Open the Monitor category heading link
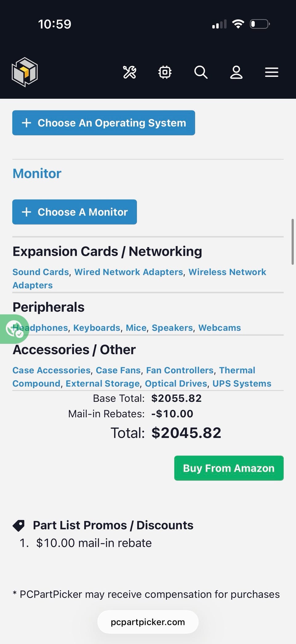Image resolution: width=296 pixels, height=644 pixels. point(37,173)
